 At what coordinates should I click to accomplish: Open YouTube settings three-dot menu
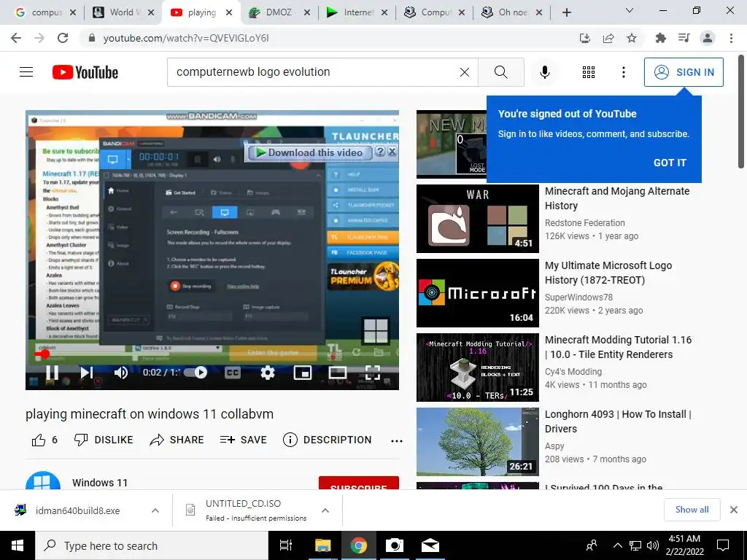pos(624,72)
